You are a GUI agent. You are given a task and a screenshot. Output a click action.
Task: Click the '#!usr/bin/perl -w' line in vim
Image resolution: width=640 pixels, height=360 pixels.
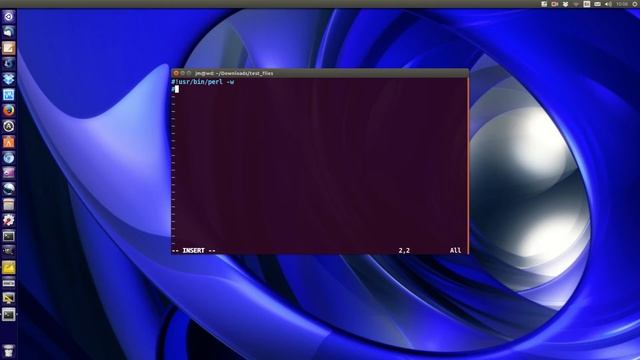pos(203,82)
